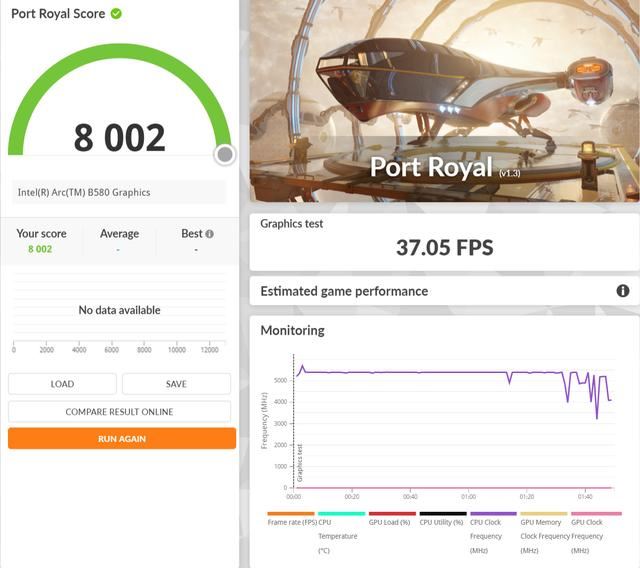Start the benchmark with RUN AGAIN
Screen dimensions: 640x568
click(122, 439)
